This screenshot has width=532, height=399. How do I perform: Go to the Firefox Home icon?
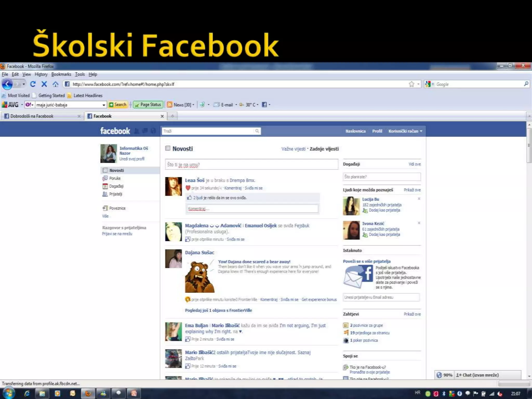[55, 84]
